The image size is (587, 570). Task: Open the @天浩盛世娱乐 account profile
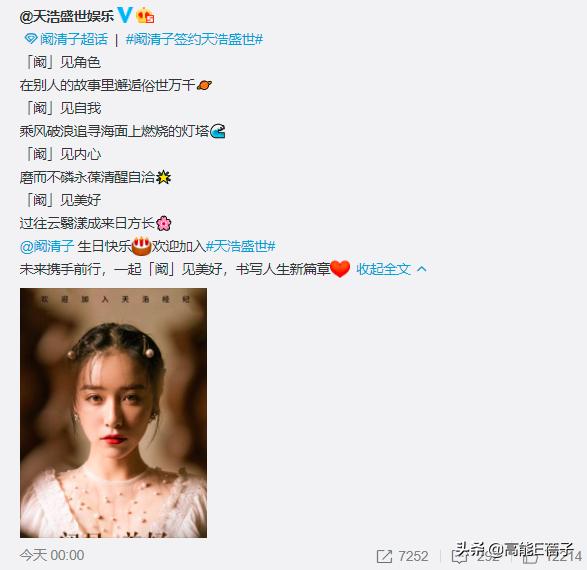click(67, 16)
